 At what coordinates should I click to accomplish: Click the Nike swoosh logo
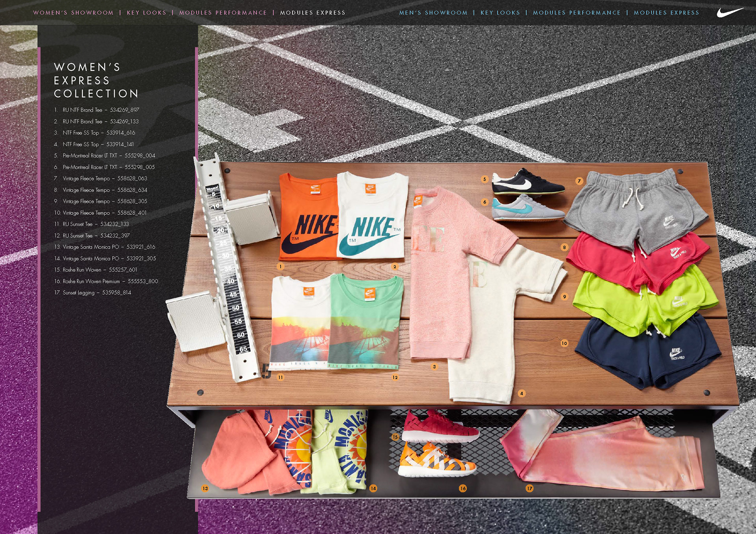tap(730, 13)
